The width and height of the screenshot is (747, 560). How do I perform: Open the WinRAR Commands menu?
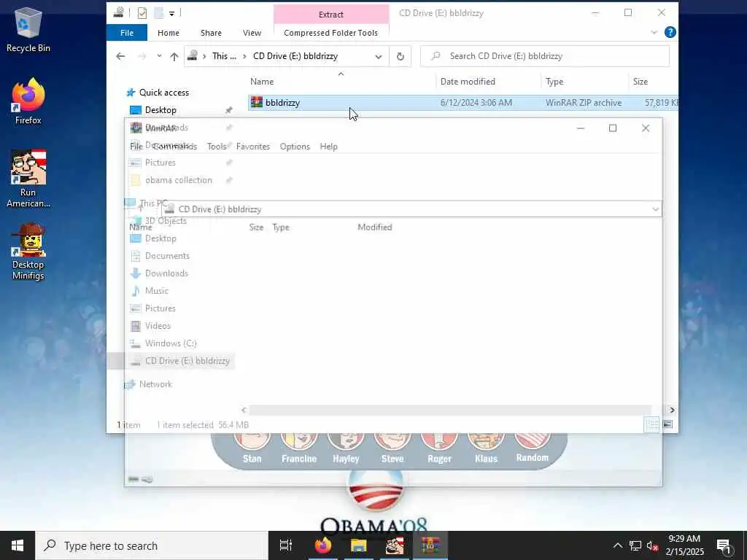coord(175,147)
